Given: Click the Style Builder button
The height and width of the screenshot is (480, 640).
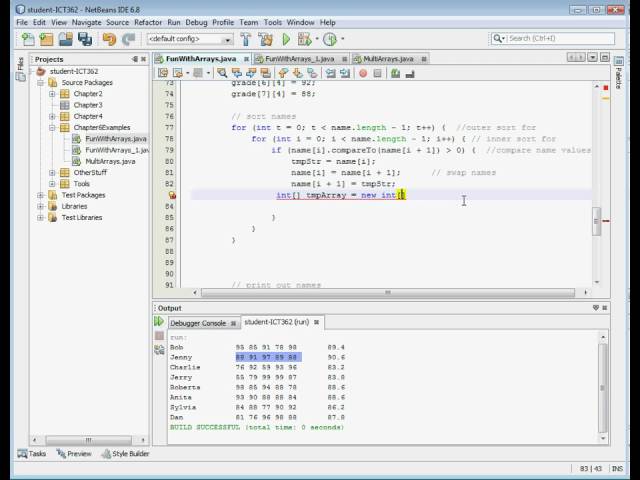Looking at the screenshot, I should tap(125, 453).
